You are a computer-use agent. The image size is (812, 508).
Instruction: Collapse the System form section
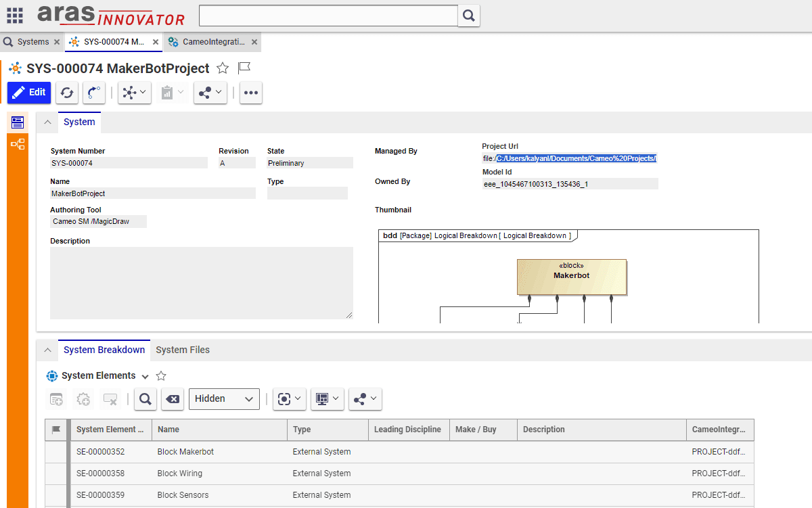point(47,122)
